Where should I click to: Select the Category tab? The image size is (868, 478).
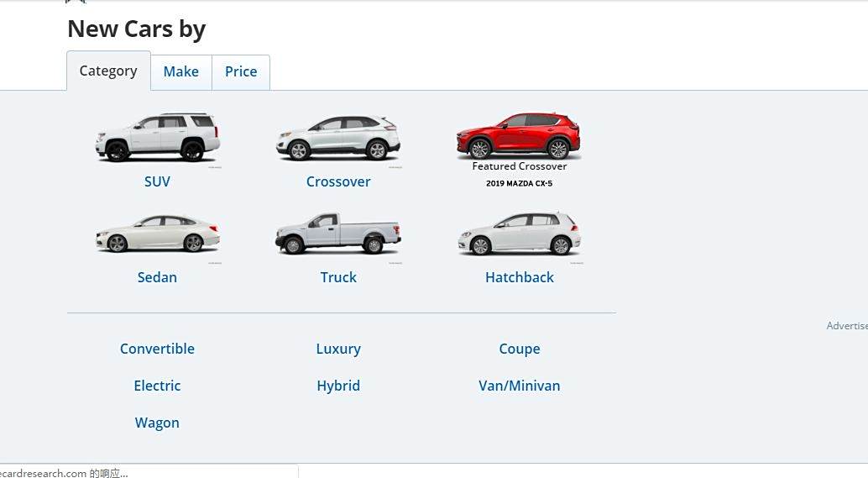[108, 71]
